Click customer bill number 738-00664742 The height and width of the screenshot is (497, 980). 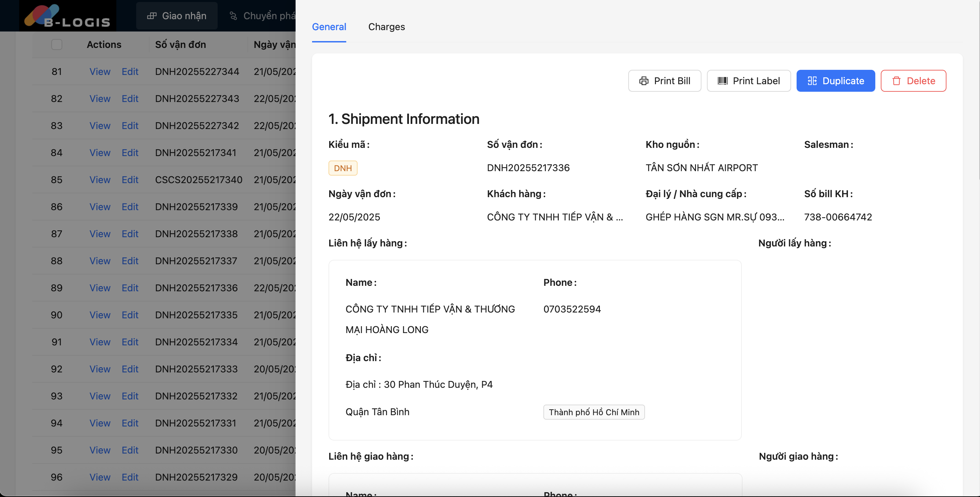point(838,217)
